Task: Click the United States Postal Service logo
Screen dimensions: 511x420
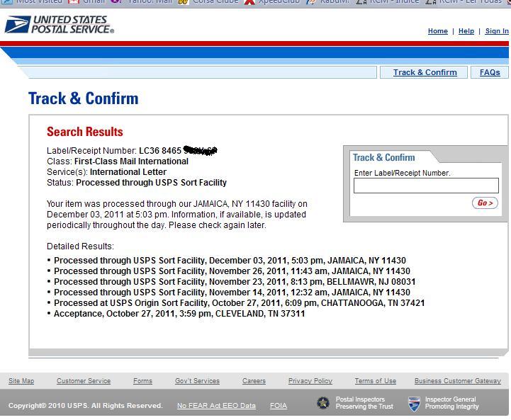Action: click(x=60, y=24)
